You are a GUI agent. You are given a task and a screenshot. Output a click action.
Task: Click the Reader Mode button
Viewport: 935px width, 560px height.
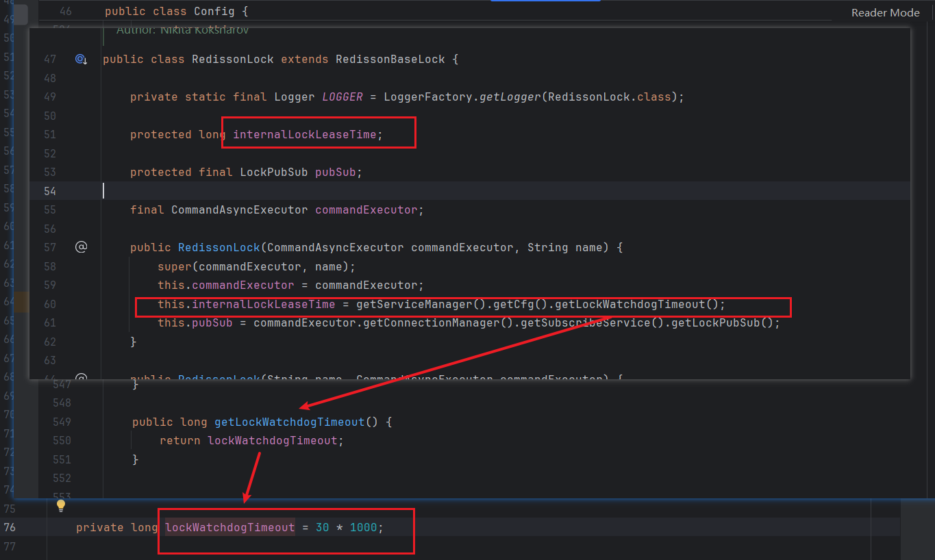tap(885, 13)
